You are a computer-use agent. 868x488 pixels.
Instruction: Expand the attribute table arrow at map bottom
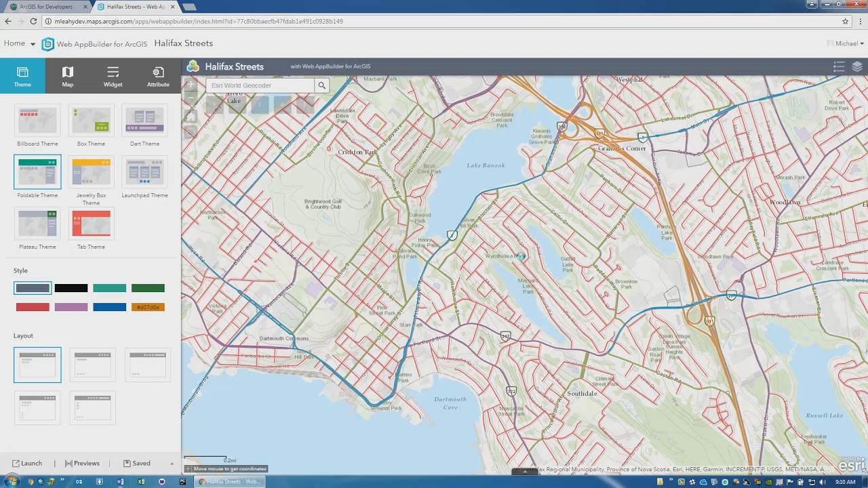524,471
